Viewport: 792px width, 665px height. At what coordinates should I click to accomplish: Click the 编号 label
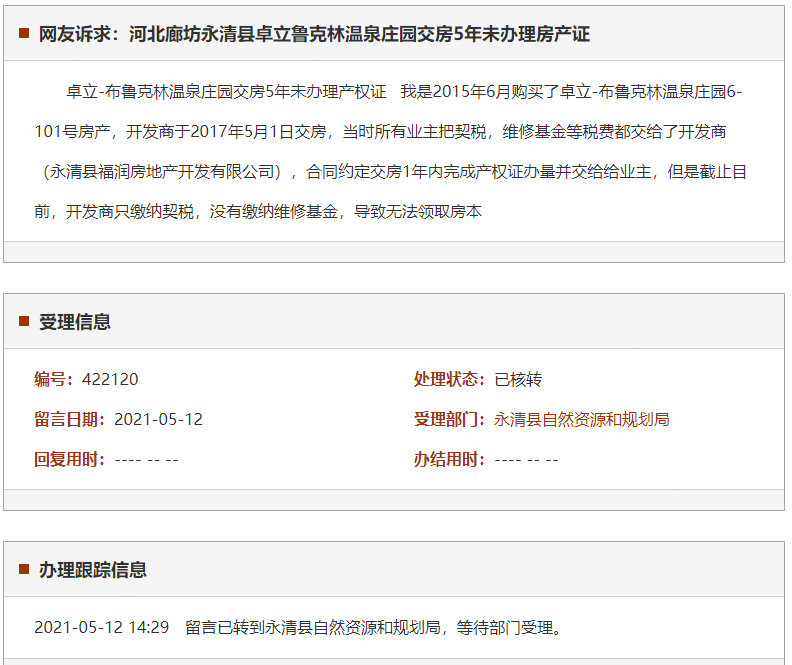[x=54, y=379]
